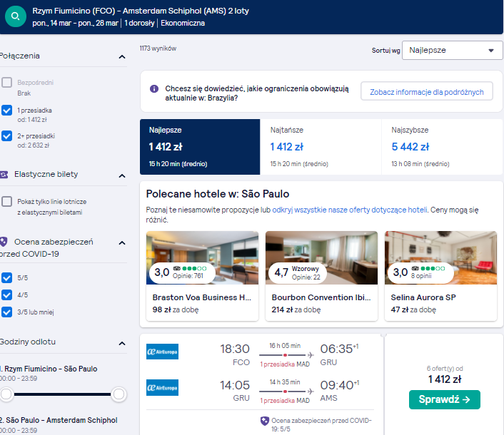Collapse the Połączenia filter section
The height and width of the screenshot is (435, 504).
click(122, 57)
